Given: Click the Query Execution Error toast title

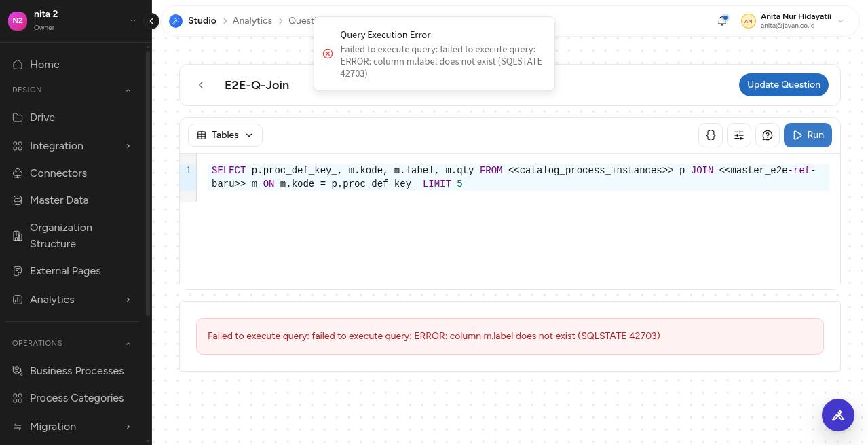Looking at the screenshot, I should (x=385, y=35).
